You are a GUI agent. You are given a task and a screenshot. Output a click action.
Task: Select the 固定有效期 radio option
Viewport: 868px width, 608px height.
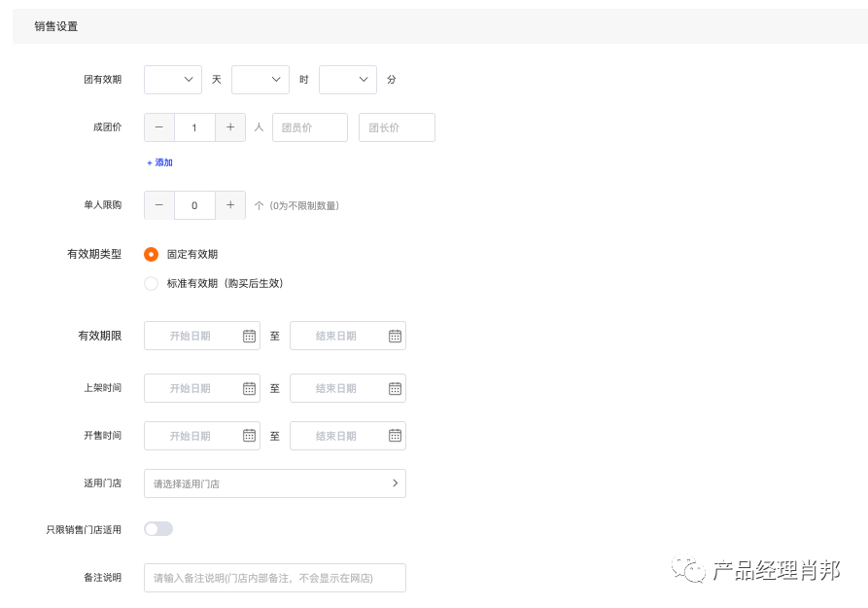click(x=152, y=254)
